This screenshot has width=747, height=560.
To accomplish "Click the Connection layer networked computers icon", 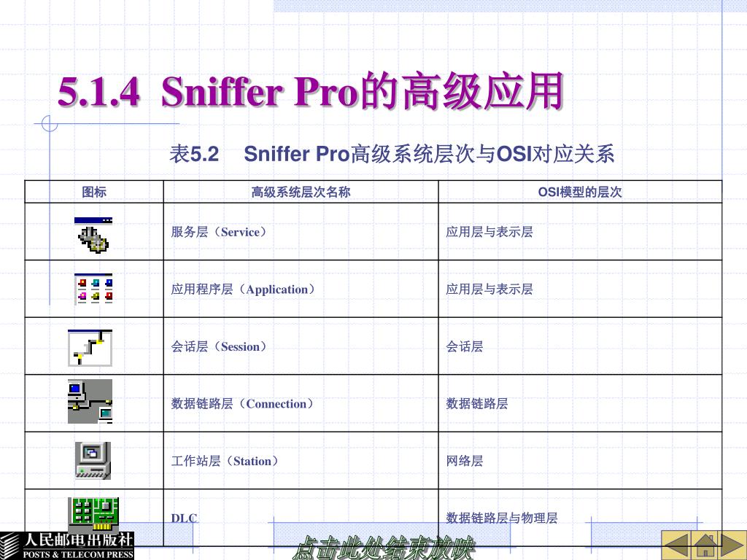I will coord(90,402).
